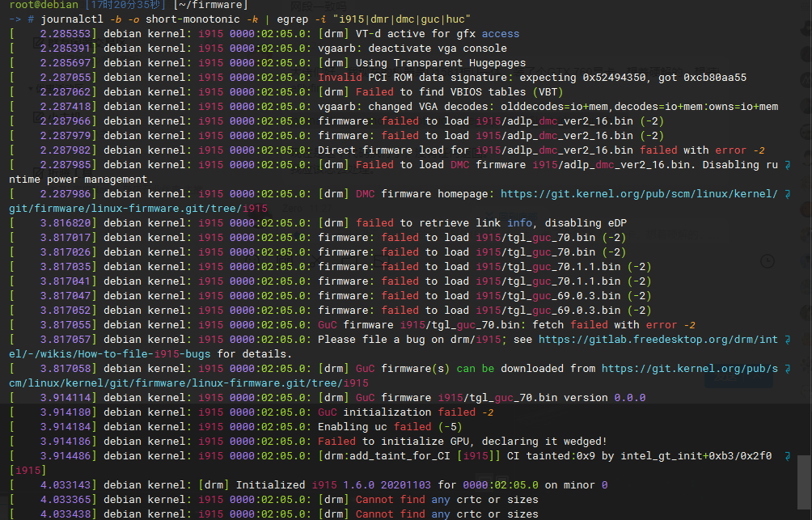This screenshot has width=812, height=520.
Task: Click "GuC initialization failed -2" message
Action: 405,412
